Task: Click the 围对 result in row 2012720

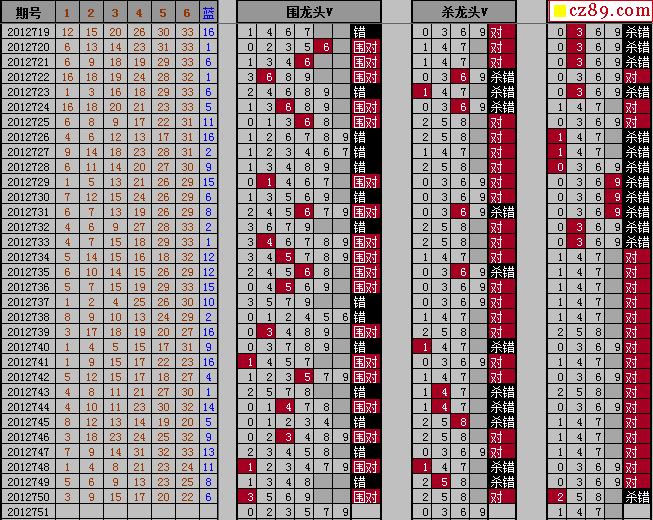Action: (x=366, y=47)
